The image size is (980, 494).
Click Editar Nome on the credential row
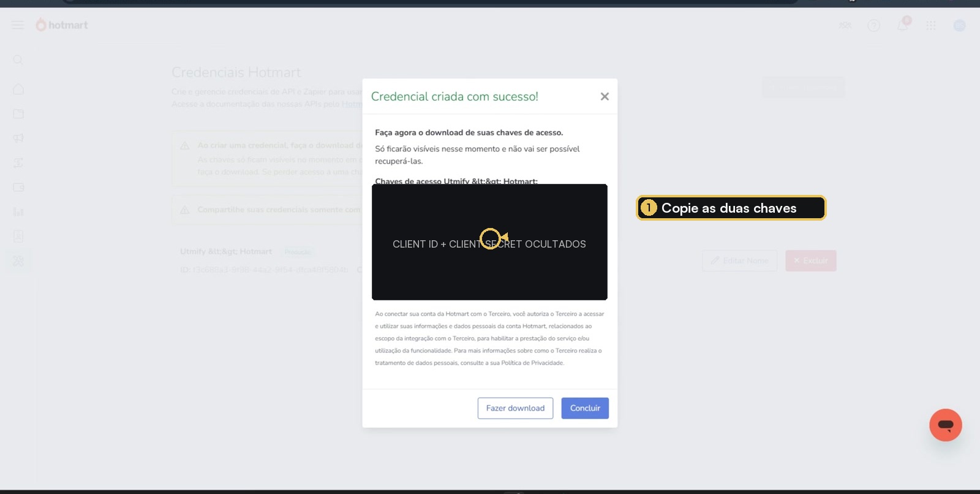pos(740,260)
